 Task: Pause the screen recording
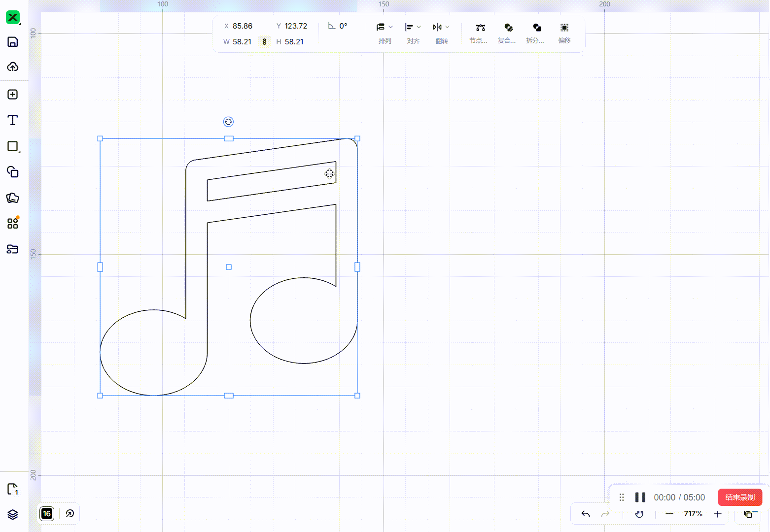pos(640,497)
